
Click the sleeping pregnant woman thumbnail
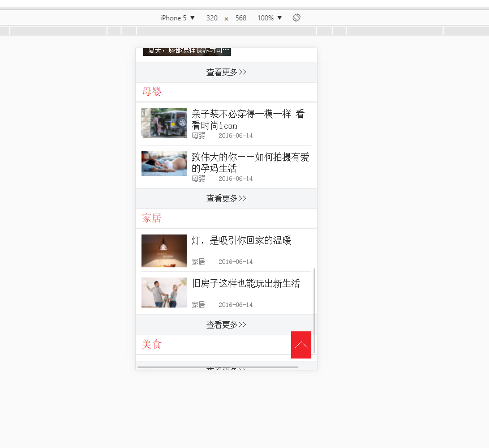coord(164,164)
